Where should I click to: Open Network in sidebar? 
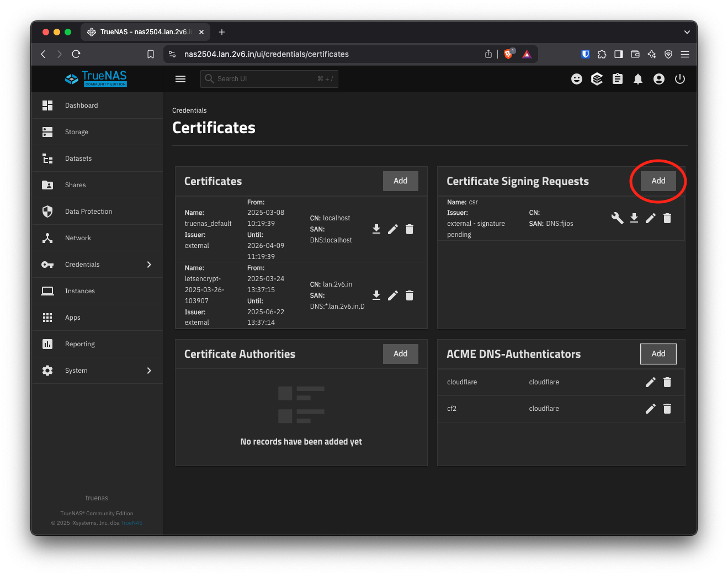click(97, 238)
